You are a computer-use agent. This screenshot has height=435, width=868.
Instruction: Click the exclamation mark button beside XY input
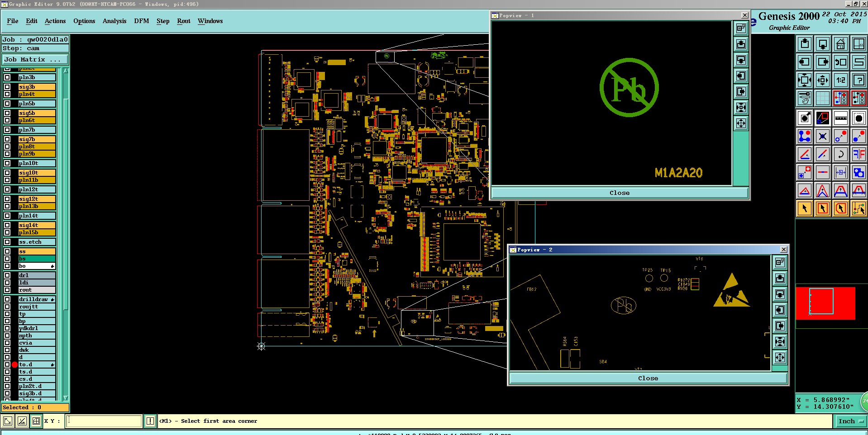(150, 421)
